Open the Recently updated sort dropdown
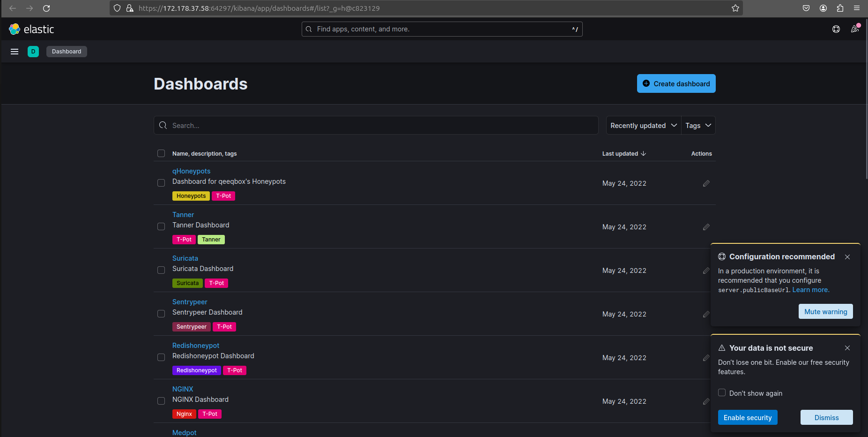Image resolution: width=868 pixels, height=437 pixels. tap(643, 125)
